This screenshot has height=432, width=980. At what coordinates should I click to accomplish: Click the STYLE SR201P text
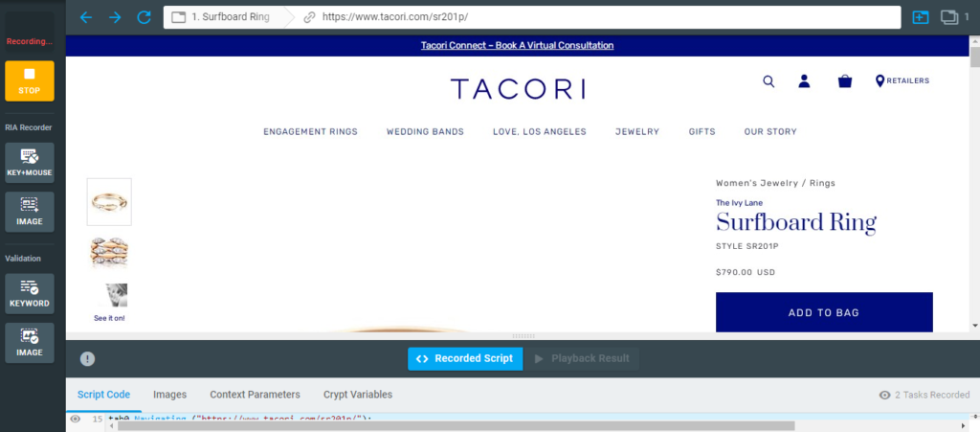[747, 246]
